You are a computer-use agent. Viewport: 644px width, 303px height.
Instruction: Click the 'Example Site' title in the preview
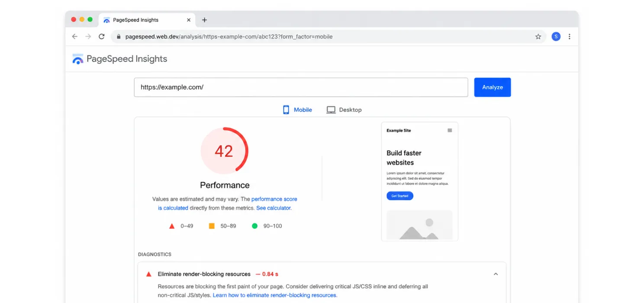pos(399,130)
